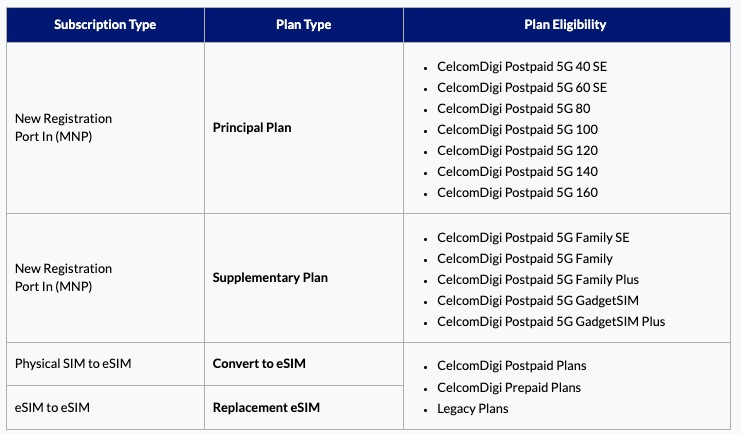This screenshot has height=434, width=741.
Task: Click CelcomDigi Postpaid 5G Family SE
Action: point(533,238)
